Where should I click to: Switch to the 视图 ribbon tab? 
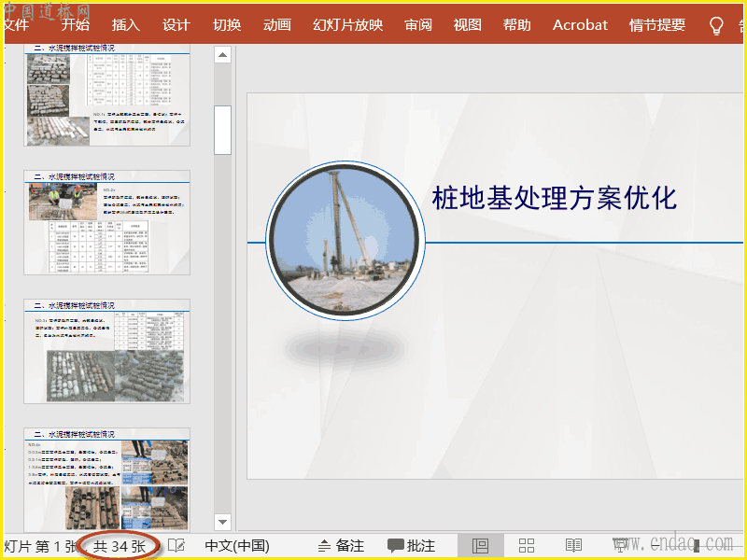pyautogui.click(x=468, y=25)
